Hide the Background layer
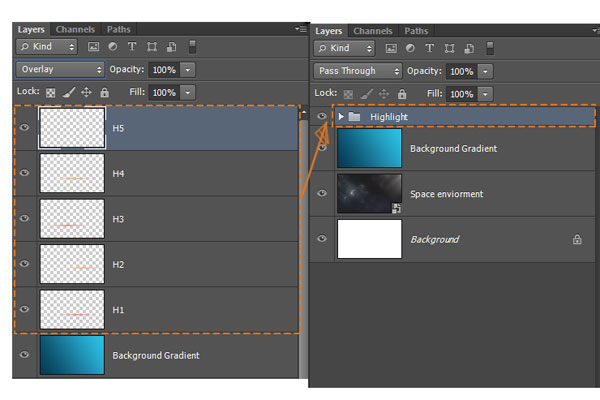The width and height of the screenshot is (600, 400). click(x=322, y=238)
